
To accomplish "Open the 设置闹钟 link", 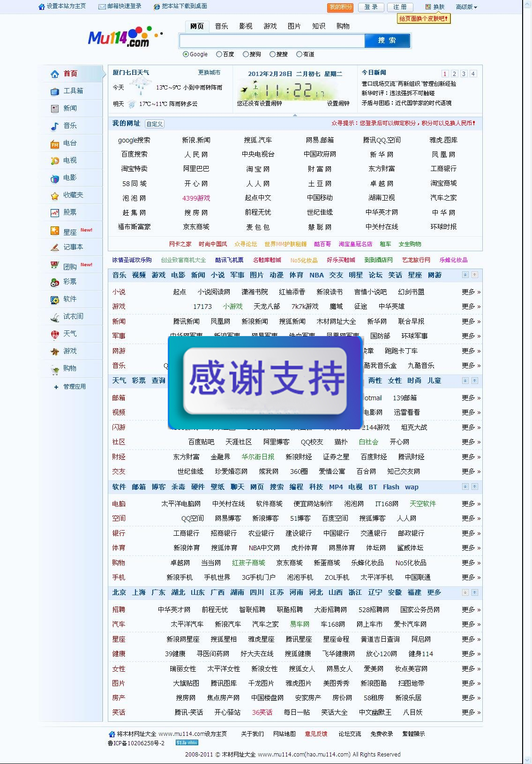I will coord(338,104).
